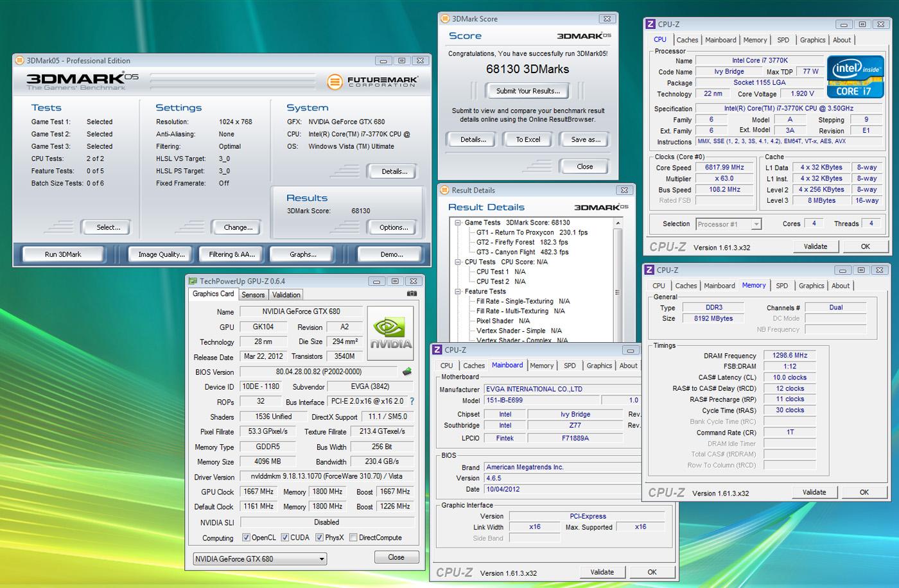Click the NVIDIA logo in GPU-Z
Image resolution: width=899 pixels, height=588 pixels.
point(390,334)
